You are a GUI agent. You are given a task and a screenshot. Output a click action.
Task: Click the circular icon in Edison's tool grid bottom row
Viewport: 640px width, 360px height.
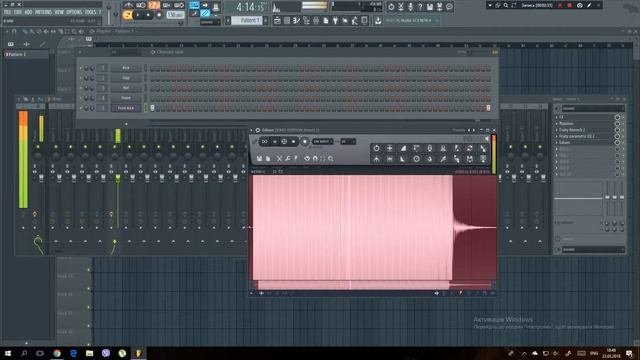click(x=416, y=159)
